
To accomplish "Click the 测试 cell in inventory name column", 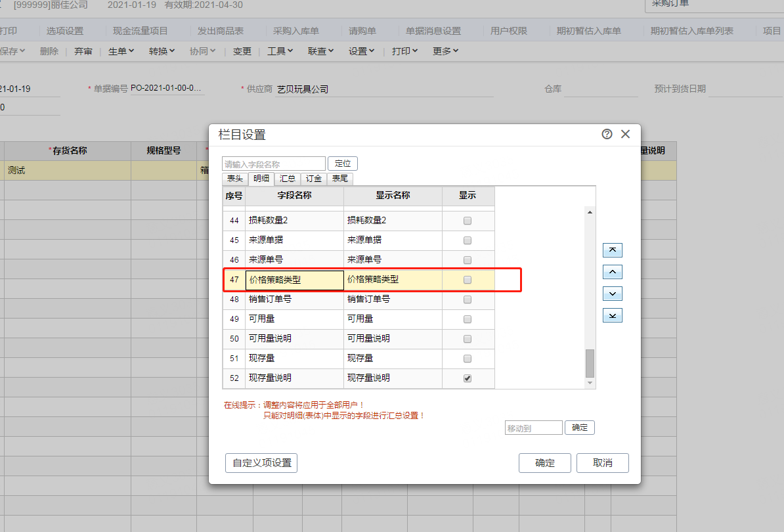I will 68,171.
